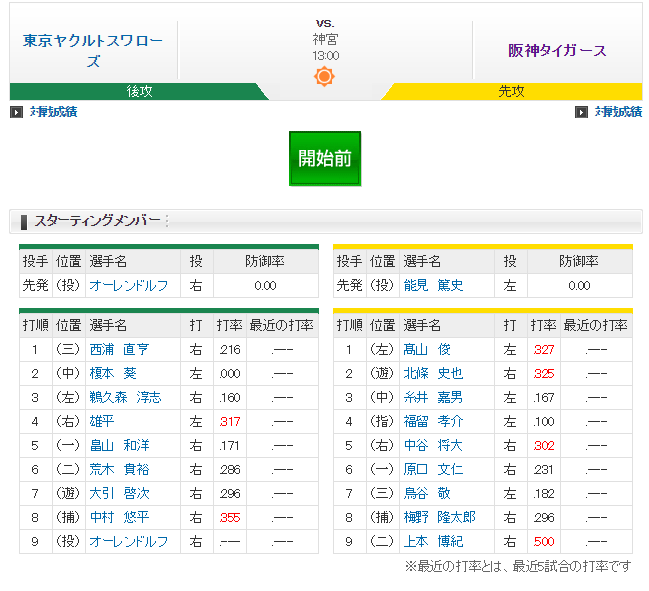
Task: Select the footnote about 最近5試合の打率
Action: 518,567
